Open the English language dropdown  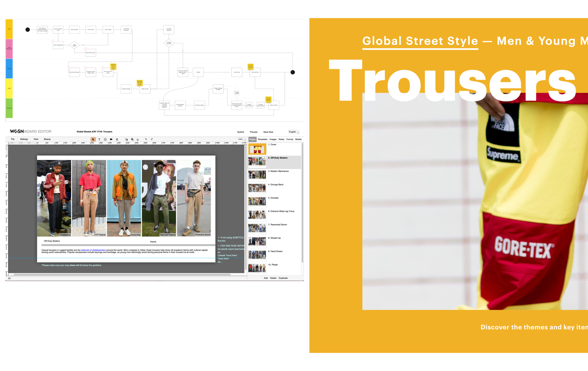coord(294,132)
